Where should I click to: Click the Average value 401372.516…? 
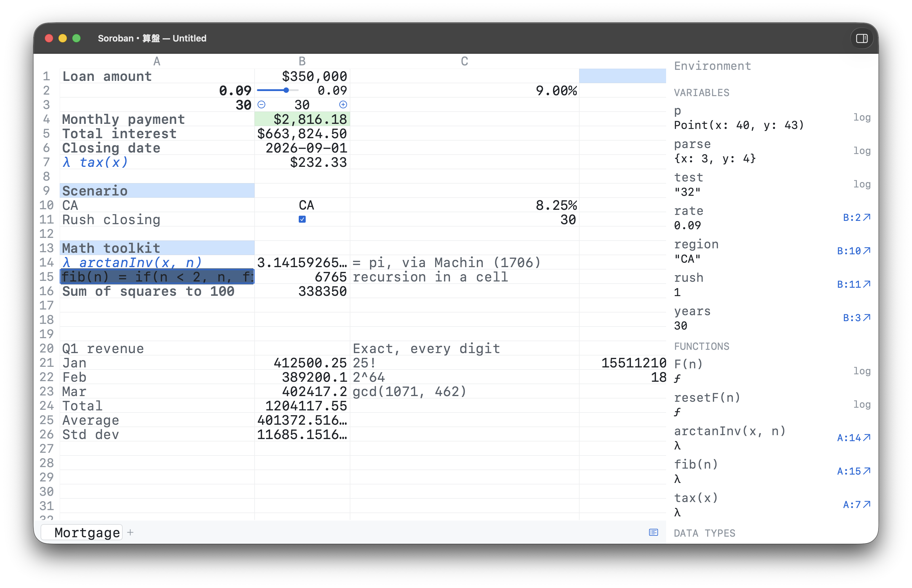pos(302,420)
